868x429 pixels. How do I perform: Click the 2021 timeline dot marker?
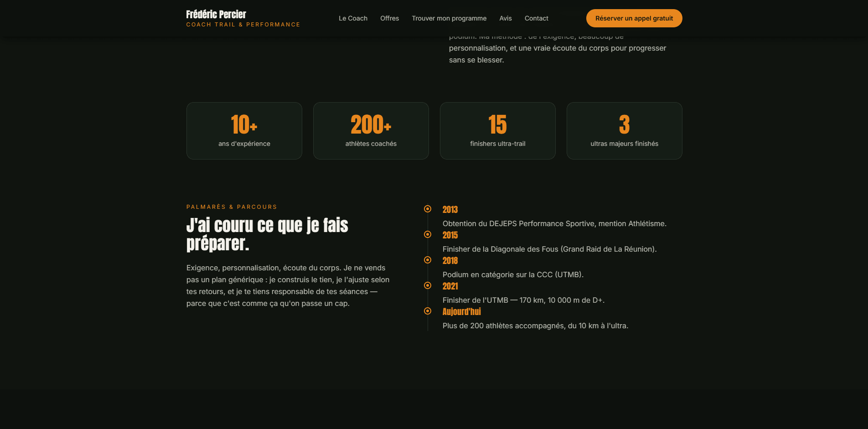click(428, 285)
